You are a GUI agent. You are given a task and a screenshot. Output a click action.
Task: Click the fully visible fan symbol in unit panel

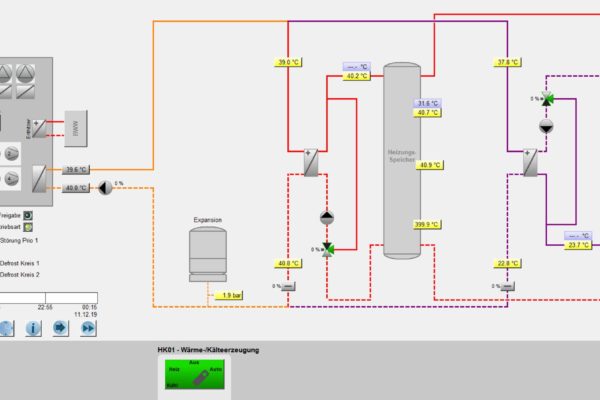(x=25, y=73)
